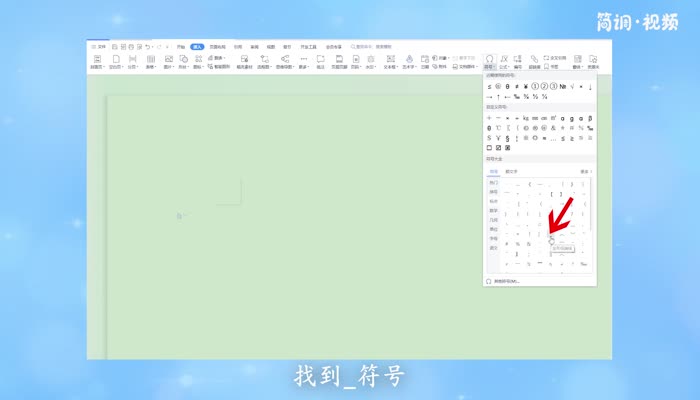Select the Math (数学) symbol category
The image size is (700, 400).
(494, 210)
